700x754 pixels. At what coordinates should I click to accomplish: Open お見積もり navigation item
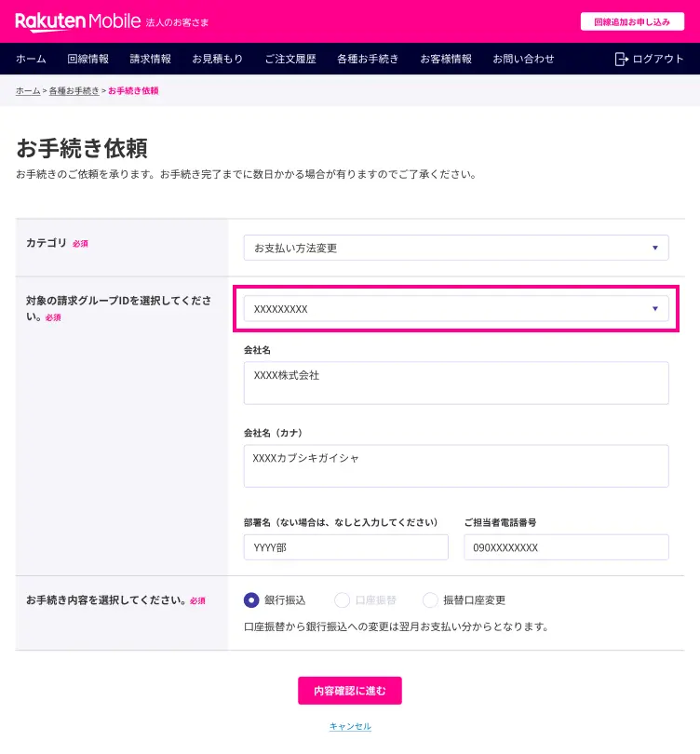pyautogui.click(x=218, y=59)
